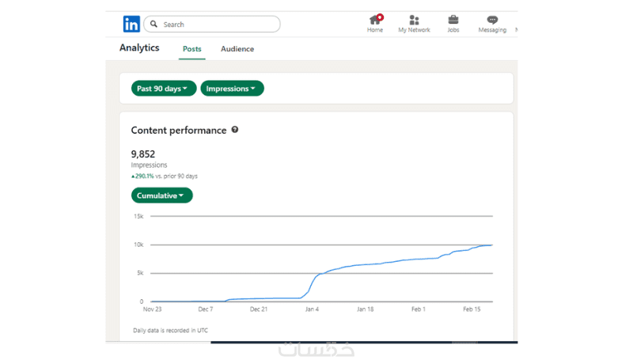Click the Nov 23 date on chart axis
Screen dimensions: 633x364
151,309
